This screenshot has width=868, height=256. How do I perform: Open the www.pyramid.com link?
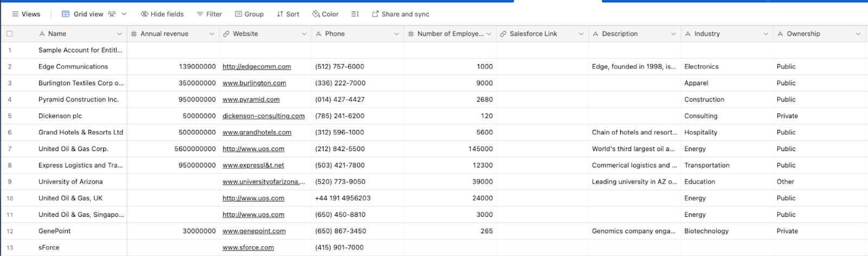[x=251, y=99]
